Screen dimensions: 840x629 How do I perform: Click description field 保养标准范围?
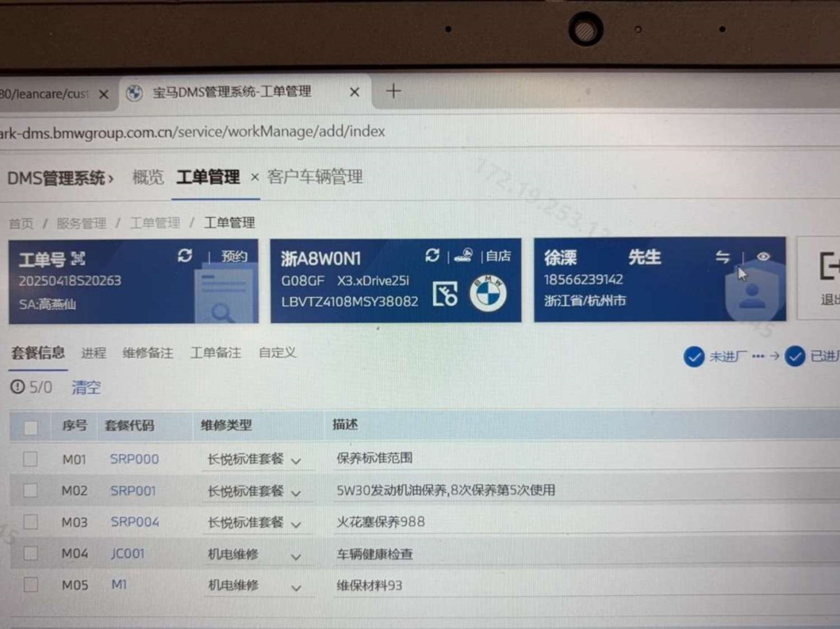(x=375, y=458)
